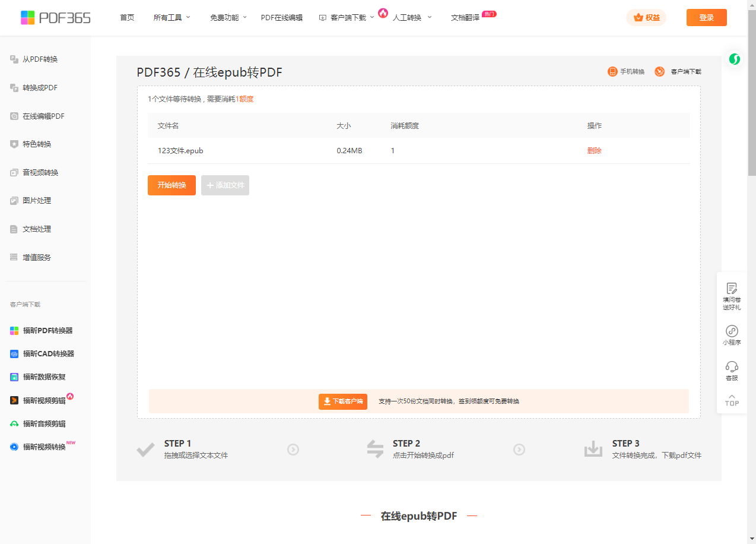Click the 文件名 column header
The width and height of the screenshot is (756, 544).
click(168, 126)
